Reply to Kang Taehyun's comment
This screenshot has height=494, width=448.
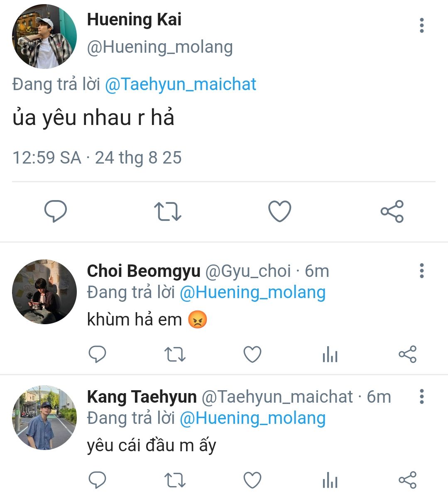(98, 480)
